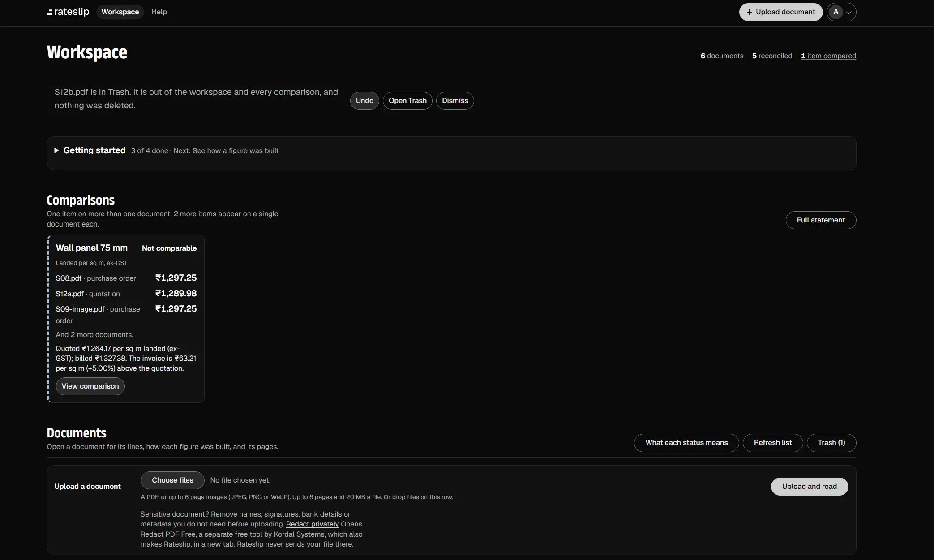Viewport: 934px width, 560px height.
Task: Click the 5 reconciled count
Action: (772, 56)
